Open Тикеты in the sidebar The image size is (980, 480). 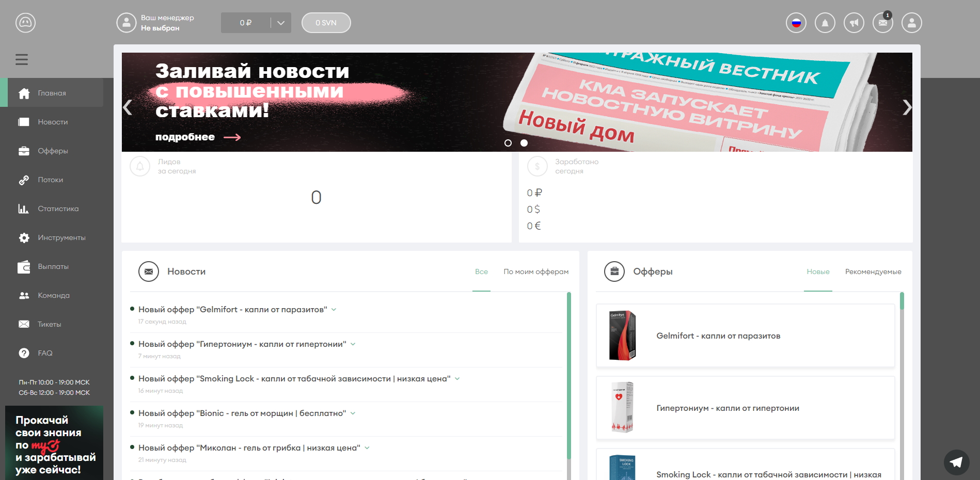pos(52,324)
